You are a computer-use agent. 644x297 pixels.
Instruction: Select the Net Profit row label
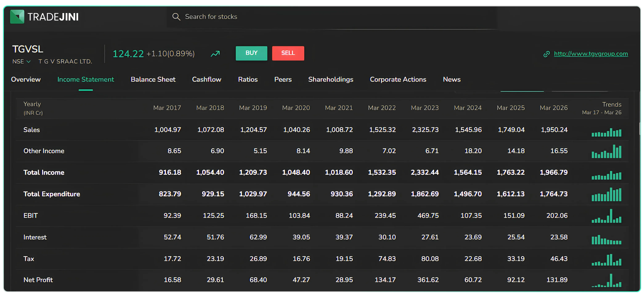(x=38, y=280)
